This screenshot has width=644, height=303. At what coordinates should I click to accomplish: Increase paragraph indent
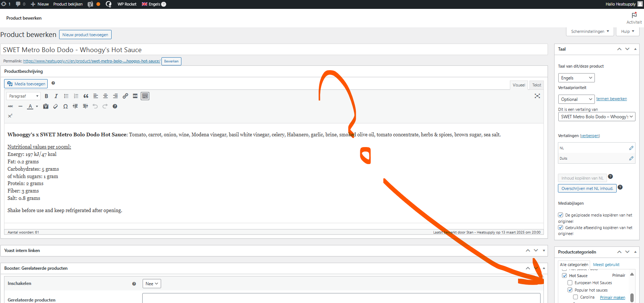coord(85,106)
